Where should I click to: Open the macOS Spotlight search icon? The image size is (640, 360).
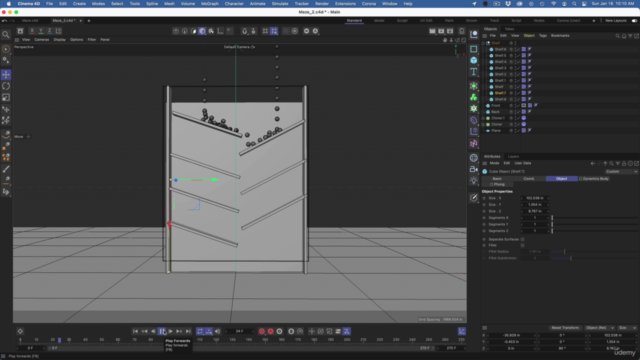click(x=574, y=4)
